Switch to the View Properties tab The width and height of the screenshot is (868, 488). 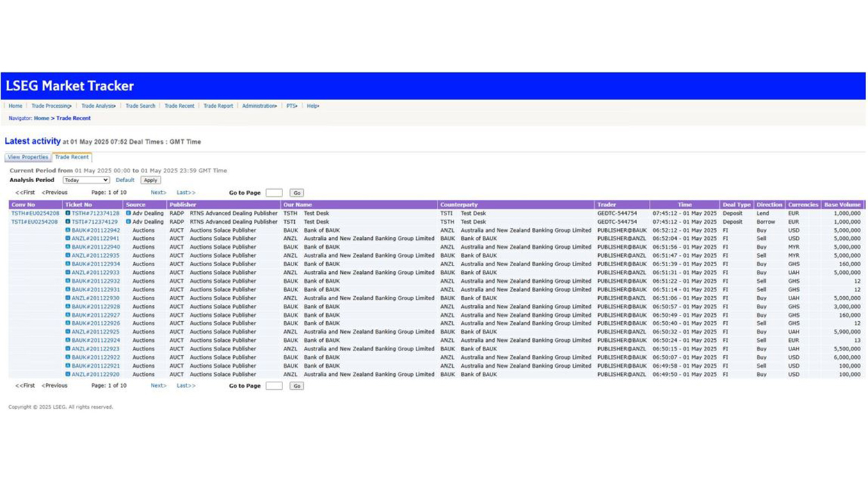pyautogui.click(x=28, y=157)
